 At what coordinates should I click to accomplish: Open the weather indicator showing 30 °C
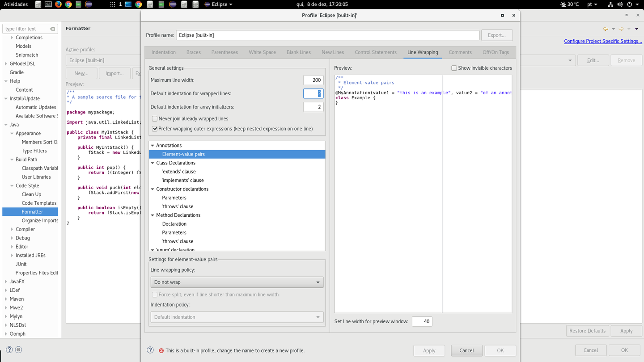pyautogui.click(x=569, y=4)
